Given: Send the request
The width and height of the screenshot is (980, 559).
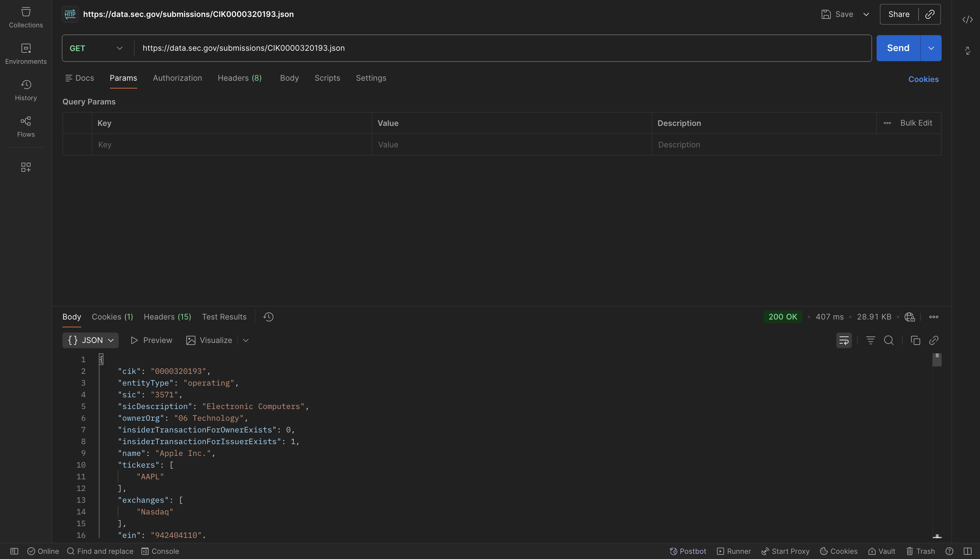Looking at the screenshot, I should [x=898, y=48].
